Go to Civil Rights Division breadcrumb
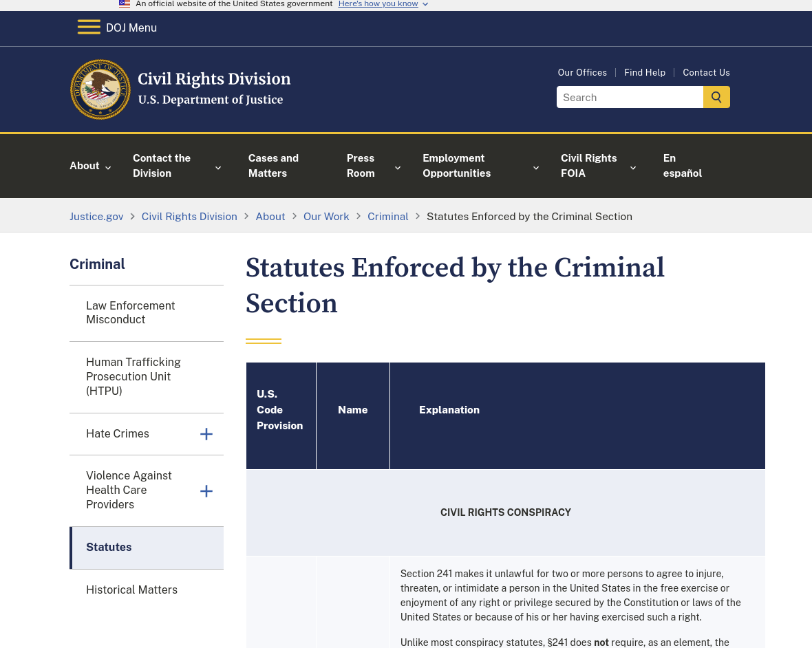Screen dimensions: 812x648 click(x=189, y=217)
